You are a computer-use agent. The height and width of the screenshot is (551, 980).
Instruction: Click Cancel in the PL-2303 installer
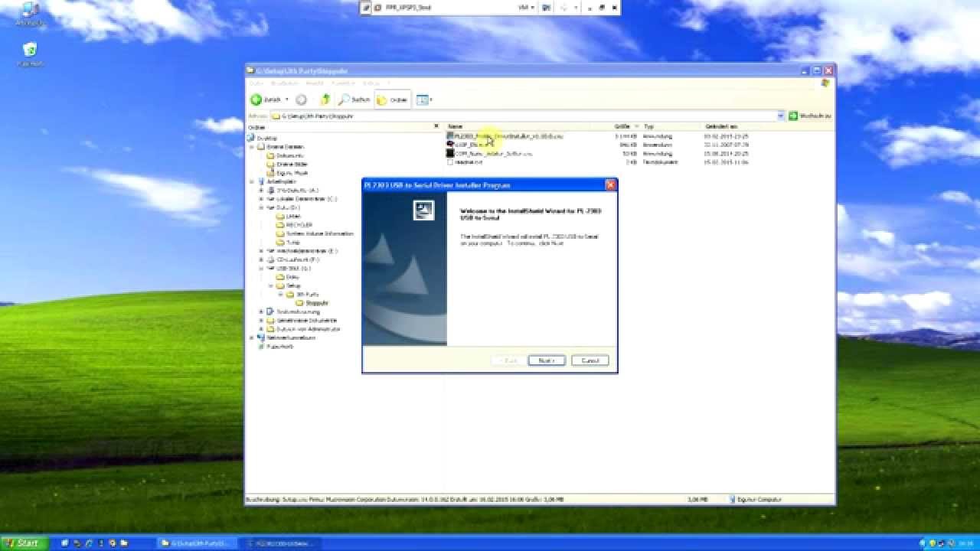point(590,360)
